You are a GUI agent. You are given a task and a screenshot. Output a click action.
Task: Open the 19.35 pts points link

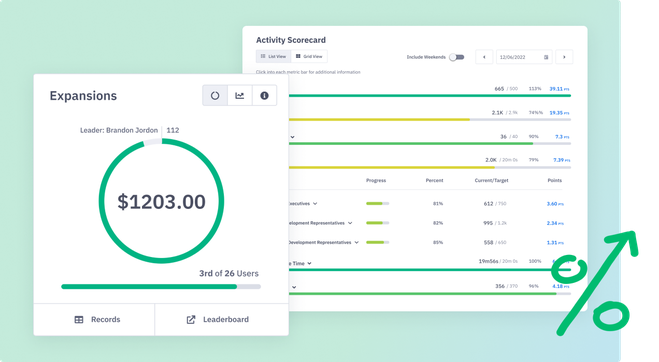[559, 113]
